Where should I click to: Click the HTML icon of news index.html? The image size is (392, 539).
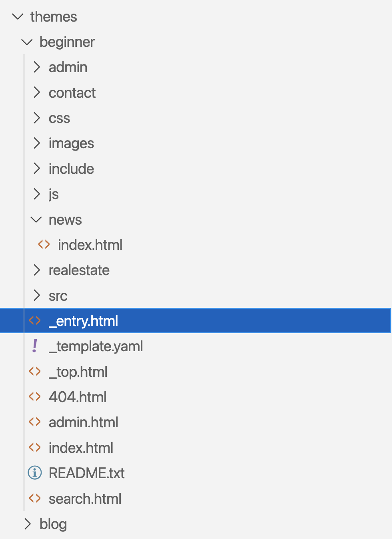coord(44,244)
